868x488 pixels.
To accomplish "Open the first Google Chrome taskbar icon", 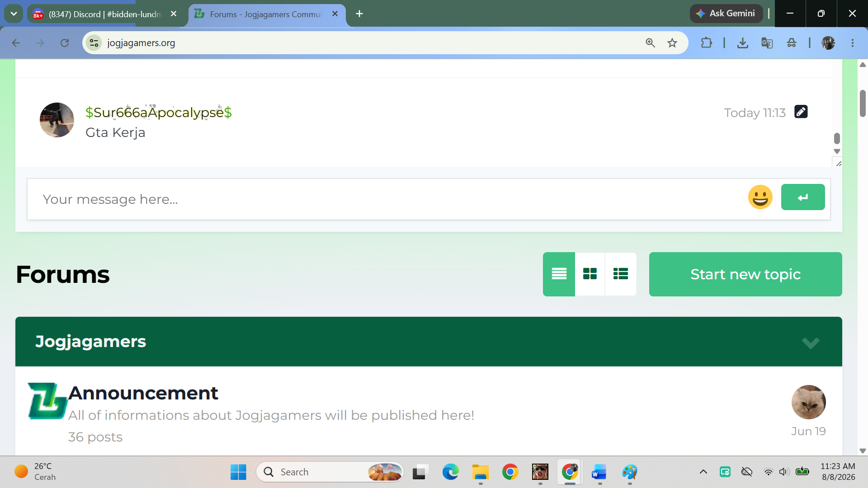I will coord(510,472).
